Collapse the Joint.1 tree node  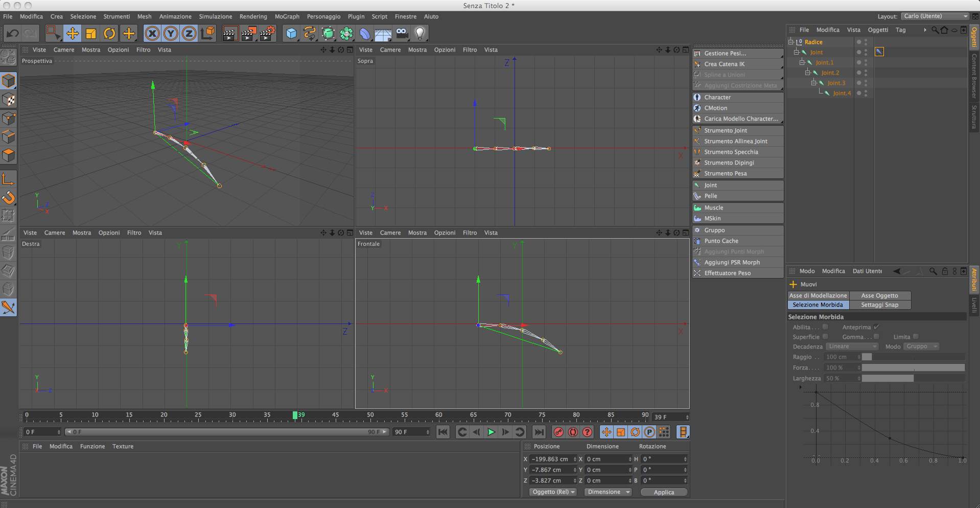802,62
